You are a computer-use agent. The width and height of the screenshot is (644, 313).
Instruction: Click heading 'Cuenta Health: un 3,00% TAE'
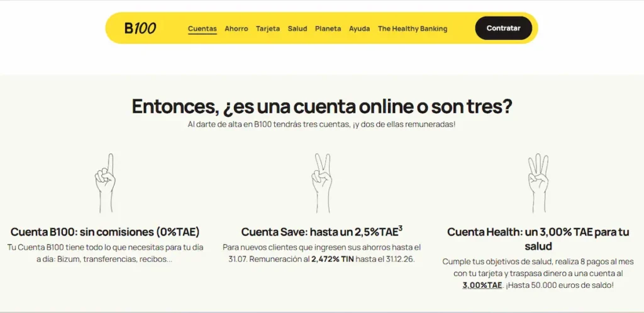[x=519, y=232]
